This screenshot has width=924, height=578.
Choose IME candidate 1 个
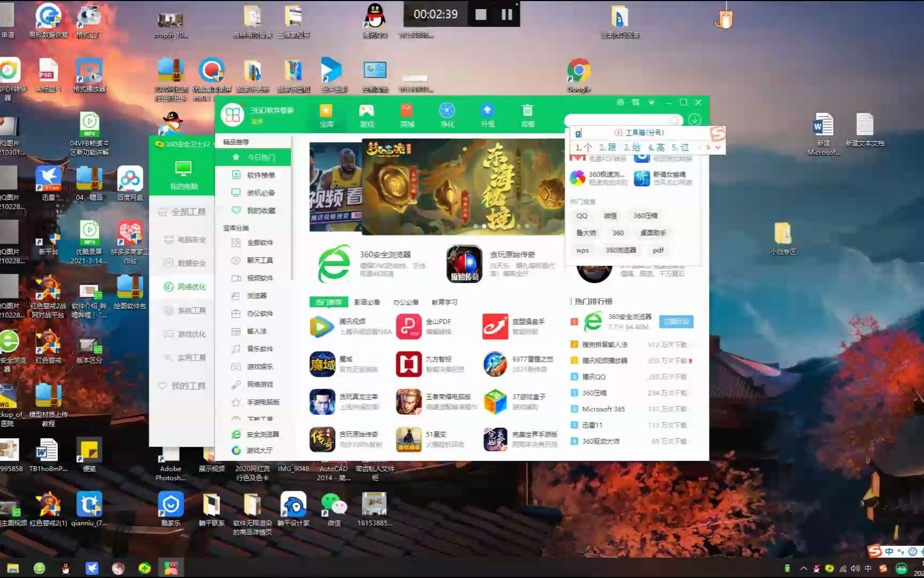[x=583, y=147]
